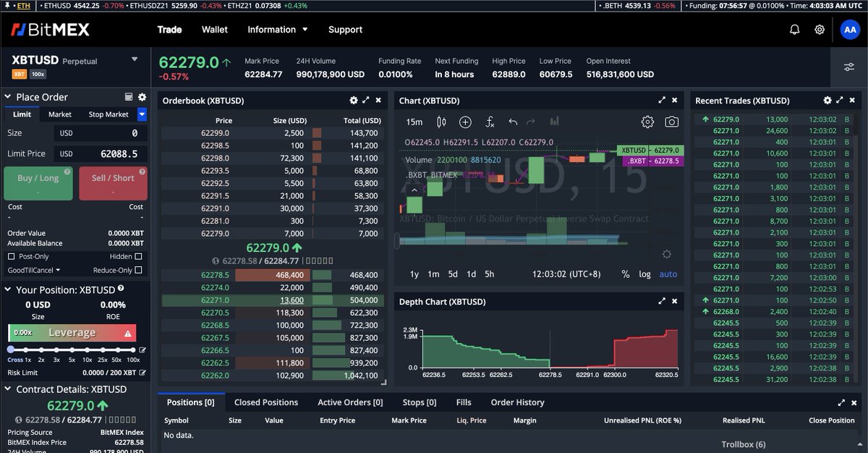Viewport: 868px width, 453px height.
Task: Edit leverage using the pencil icon
Action: coord(142,350)
